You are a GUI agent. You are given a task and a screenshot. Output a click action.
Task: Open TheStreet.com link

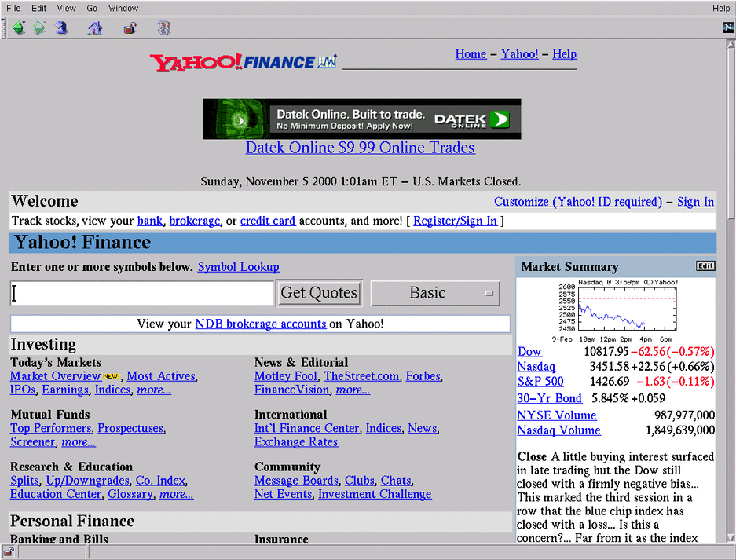[361, 376]
